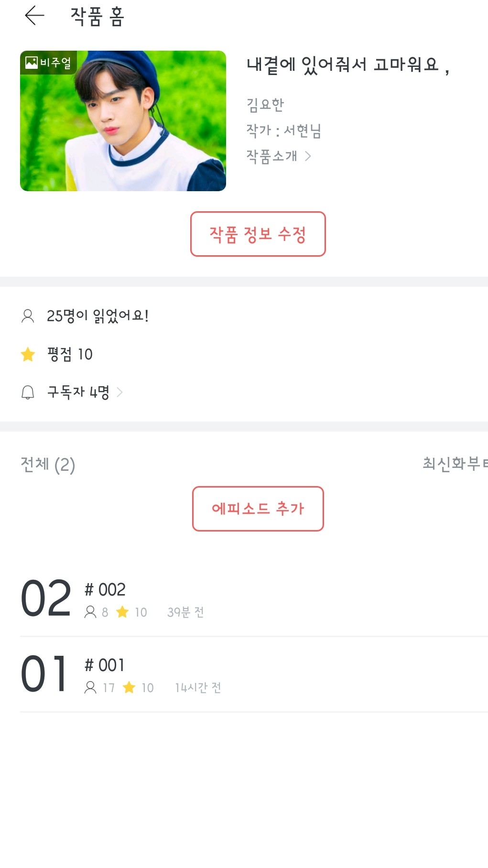Expand 작품소개 description chevron
This screenshot has height=868, width=488.
point(308,156)
